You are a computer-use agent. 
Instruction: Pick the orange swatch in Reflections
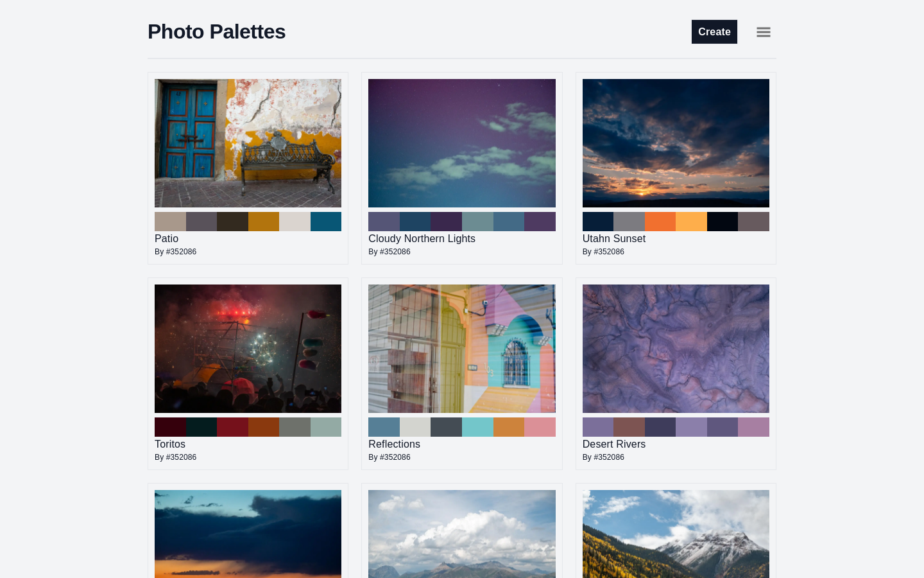pyautogui.click(x=509, y=427)
